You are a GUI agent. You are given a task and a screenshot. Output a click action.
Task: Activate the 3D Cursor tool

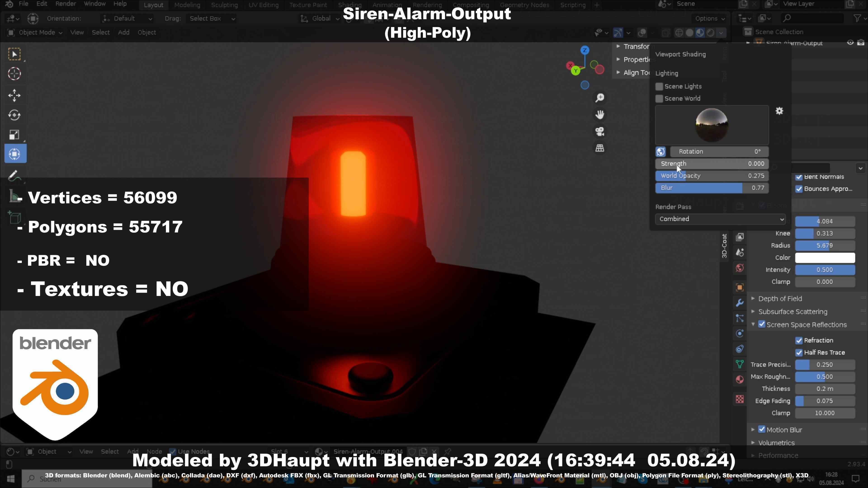coord(14,74)
